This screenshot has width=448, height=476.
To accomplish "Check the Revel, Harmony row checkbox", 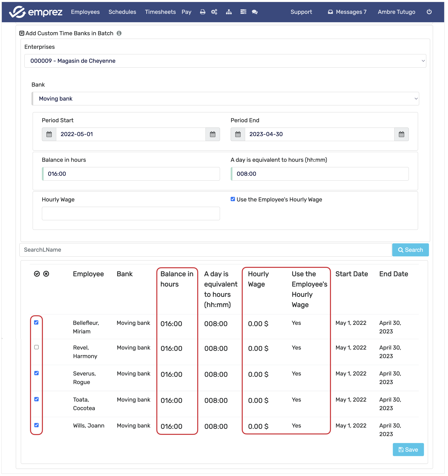I will pyautogui.click(x=36, y=347).
